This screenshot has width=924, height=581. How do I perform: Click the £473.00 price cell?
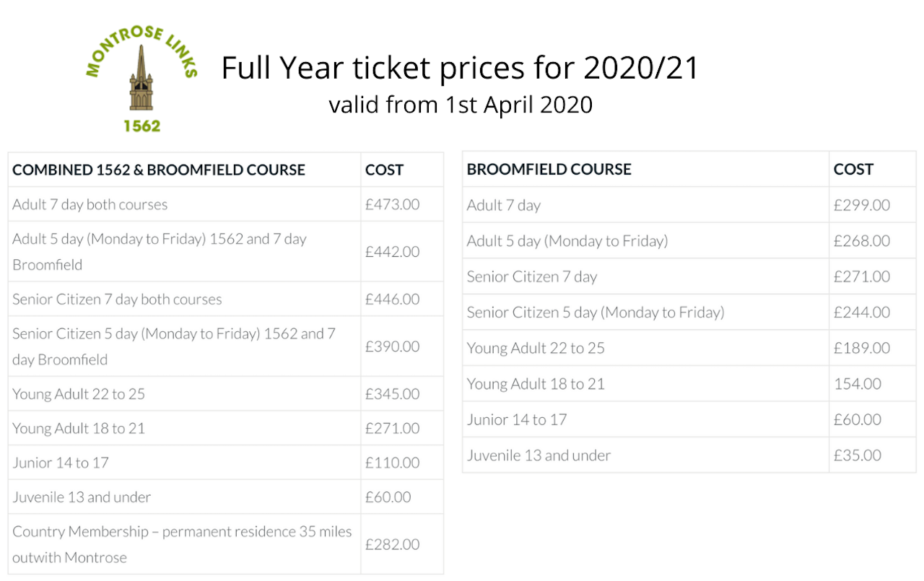(392, 204)
